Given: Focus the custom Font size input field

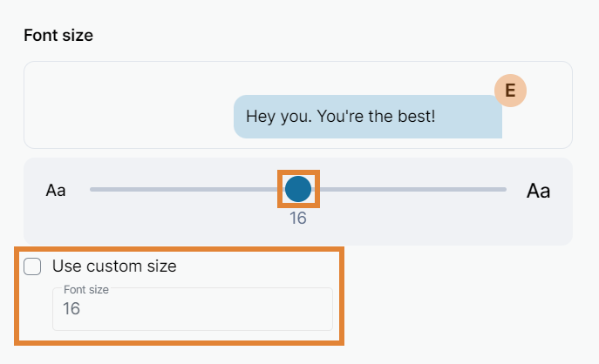Looking at the screenshot, I should point(192,309).
